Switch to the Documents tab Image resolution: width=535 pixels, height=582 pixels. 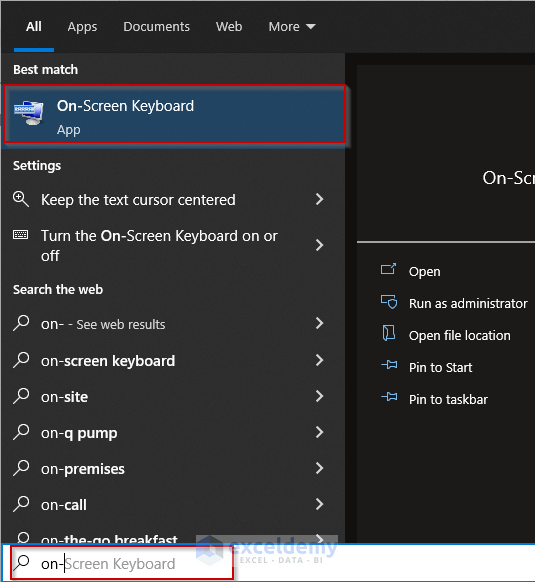[156, 27]
